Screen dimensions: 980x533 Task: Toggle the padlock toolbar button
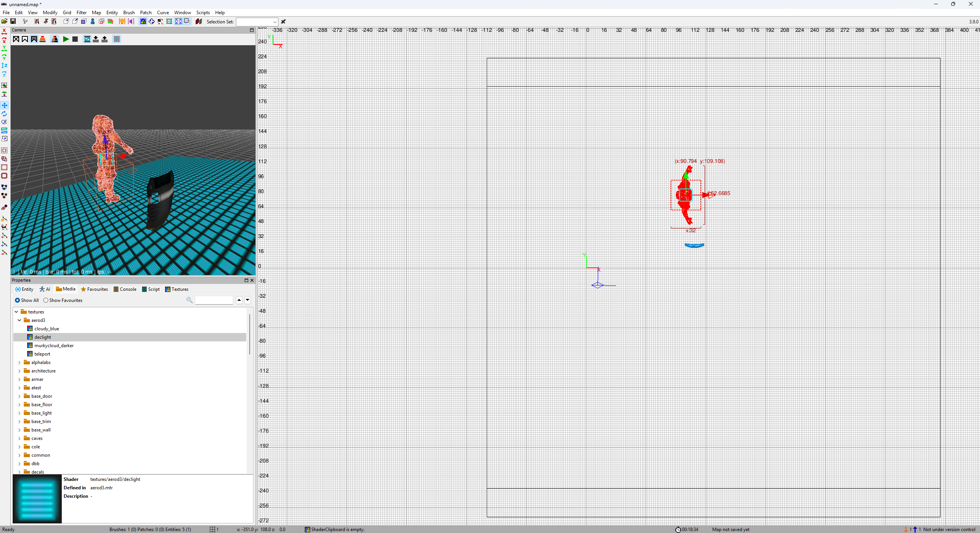[143, 21]
